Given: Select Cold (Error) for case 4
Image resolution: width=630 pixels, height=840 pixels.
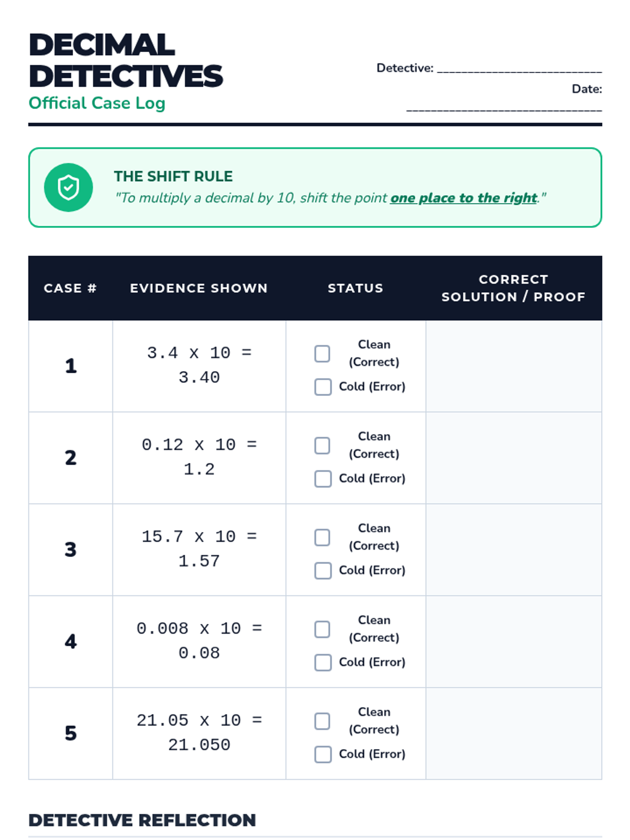Looking at the screenshot, I should point(323,663).
